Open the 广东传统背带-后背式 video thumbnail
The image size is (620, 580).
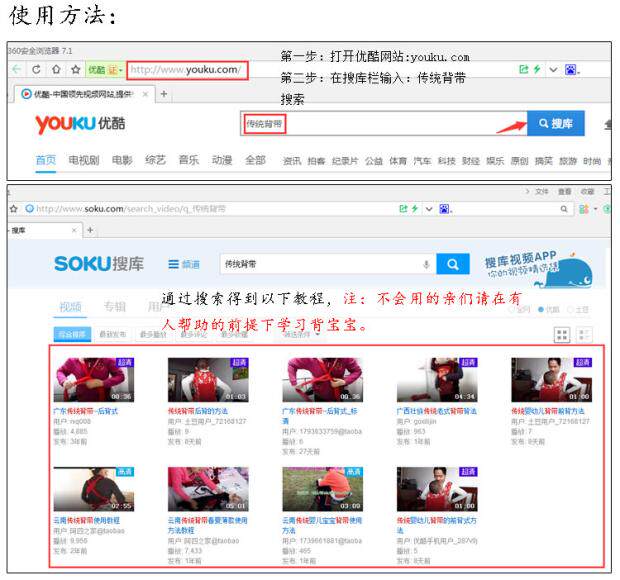(x=94, y=380)
